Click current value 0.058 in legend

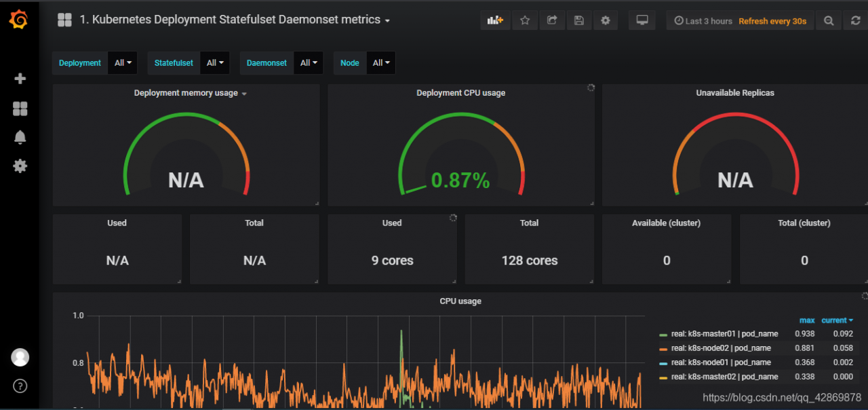coord(842,348)
